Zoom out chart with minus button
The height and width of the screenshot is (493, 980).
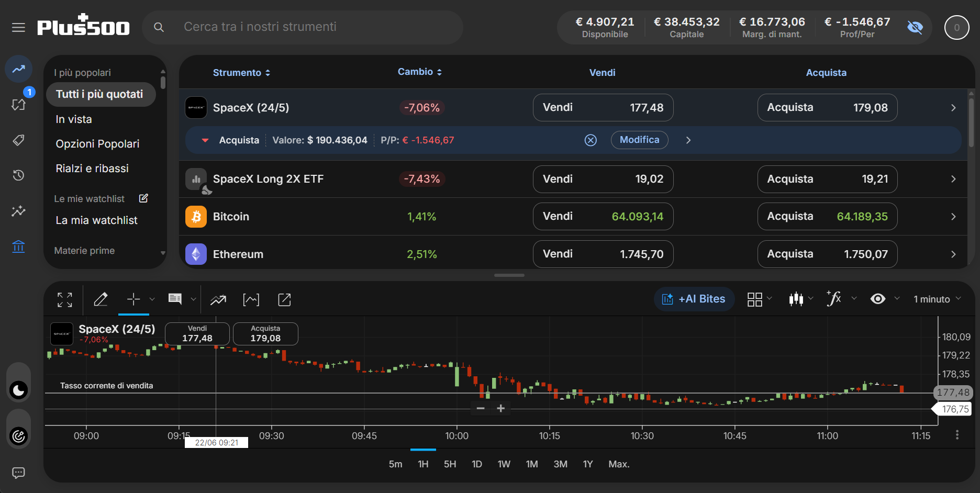[x=481, y=408]
